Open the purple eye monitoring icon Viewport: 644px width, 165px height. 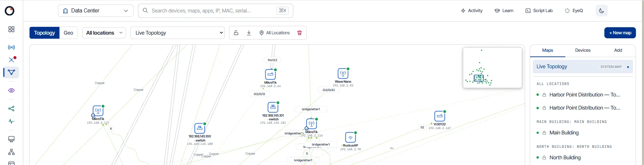click(11, 90)
